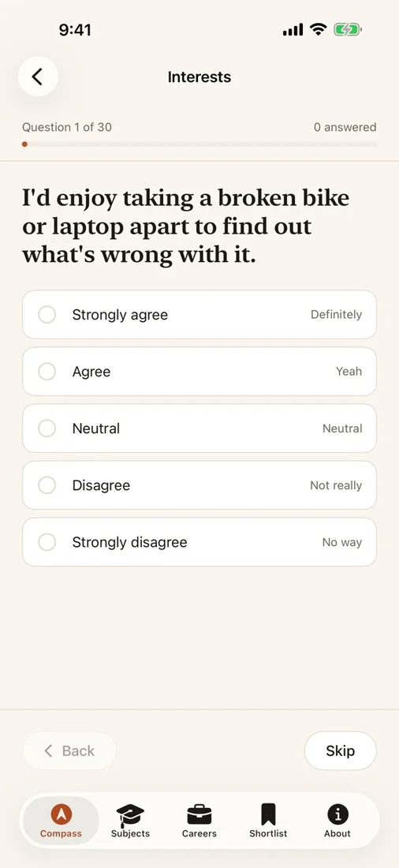This screenshot has width=399, height=868.
Task: Select the Neutral radio button
Action: [47, 428]
